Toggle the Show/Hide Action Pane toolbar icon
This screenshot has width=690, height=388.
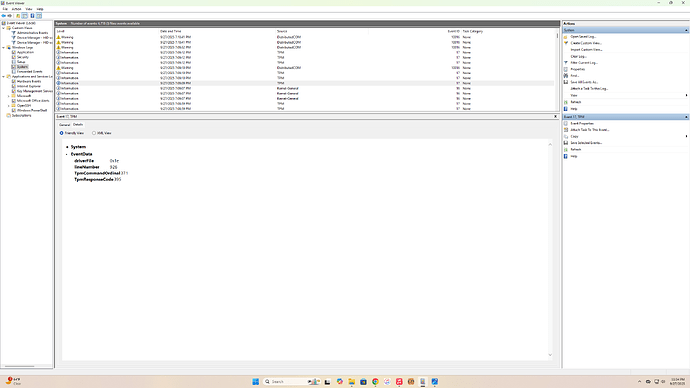[x=39, y=16]
